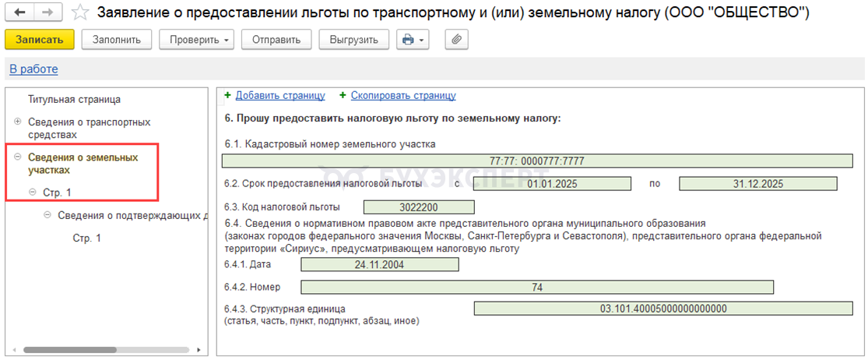Select the nested Стр. 1 under documents
Viewport: 868px width, 357px height.
point(86,239)
